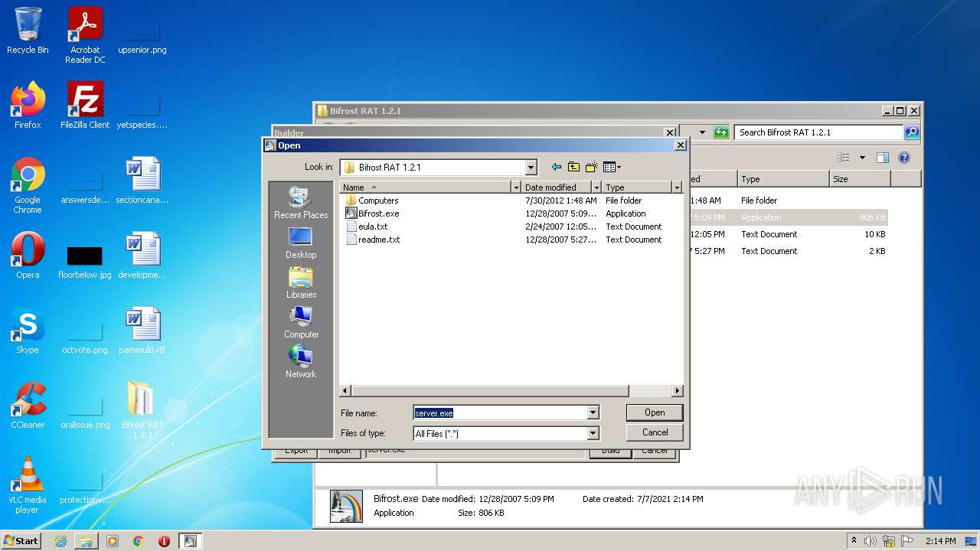Open Windows Explorer from the taskbar
980x551 pixels.
point(87,541)
